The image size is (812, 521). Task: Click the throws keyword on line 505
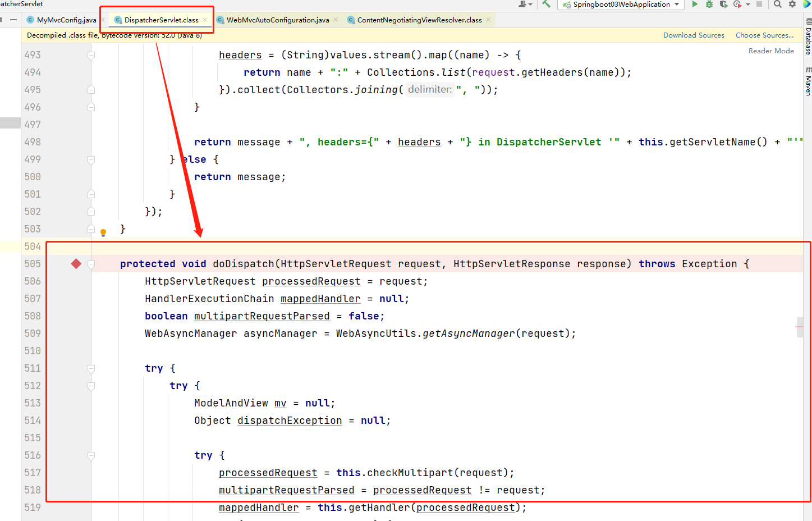(x=657, y=264)
